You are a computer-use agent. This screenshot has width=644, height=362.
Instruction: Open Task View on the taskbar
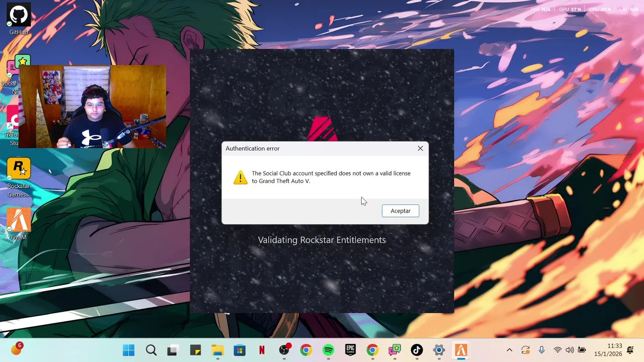point(173,350)
